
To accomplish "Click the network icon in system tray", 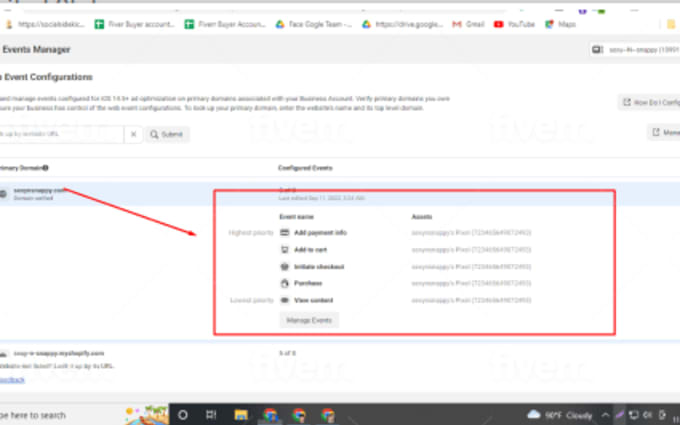I will point(633,415).
